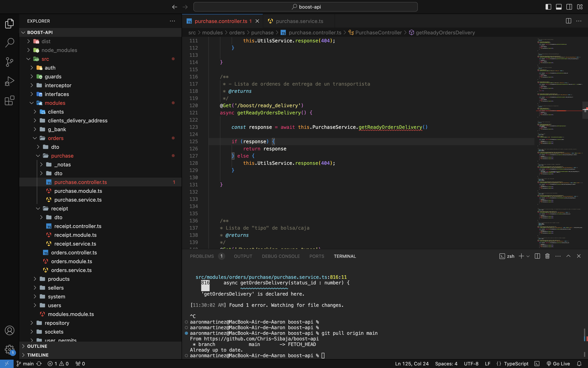The width and height of the screenshot is (588, 368).
Task: Split the terminal with split icon
Action: click(537, 256)
